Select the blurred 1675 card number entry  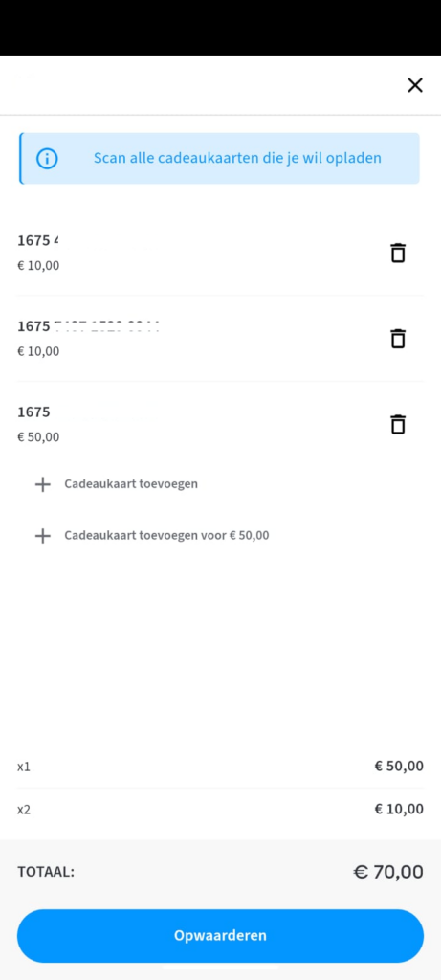pos(88,326)
